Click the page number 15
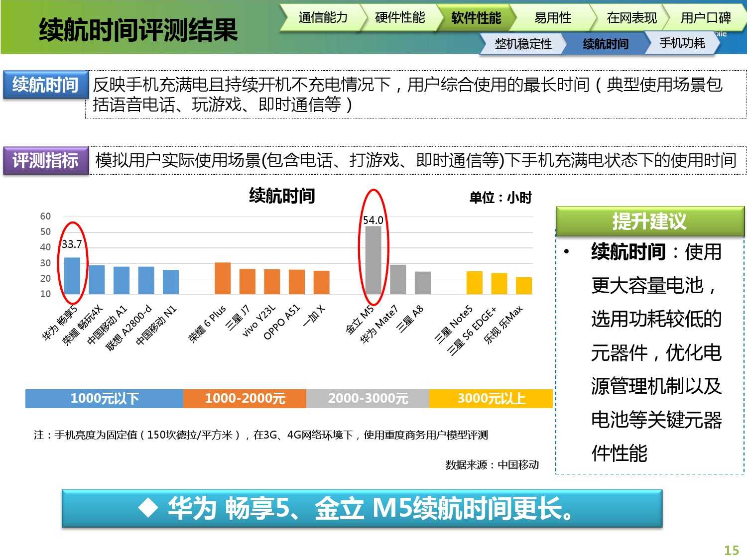The width and height of the screenshot is (747, 560). coord(731,550)
